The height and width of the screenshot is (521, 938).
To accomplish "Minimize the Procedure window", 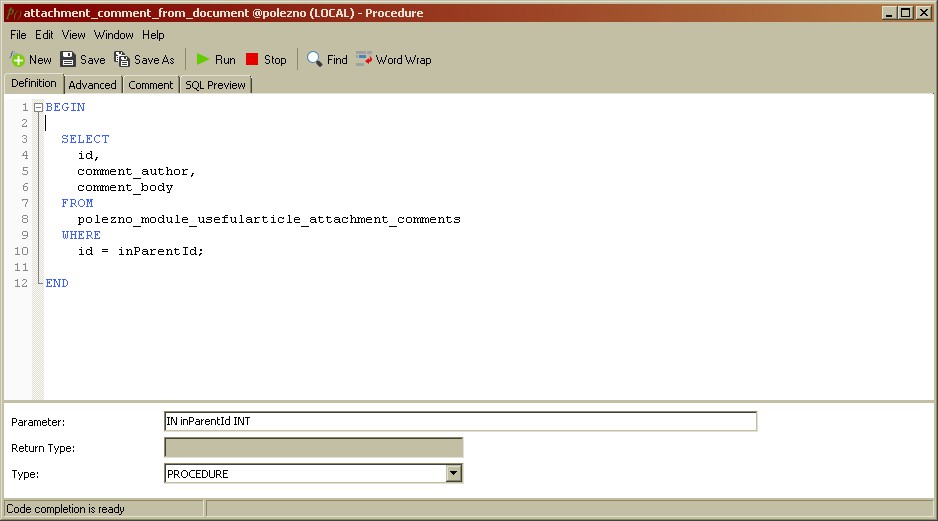I will [889, 13].
